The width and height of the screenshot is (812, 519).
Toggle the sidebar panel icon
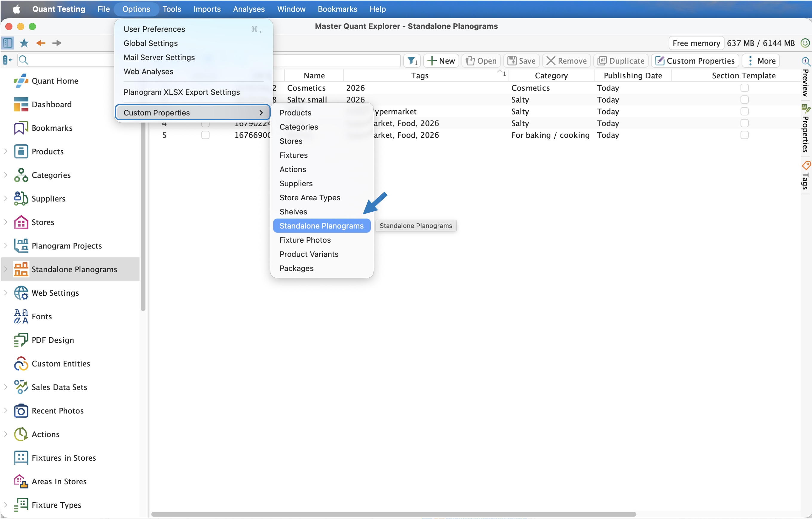pyautogui.click(x=7, y=43)
